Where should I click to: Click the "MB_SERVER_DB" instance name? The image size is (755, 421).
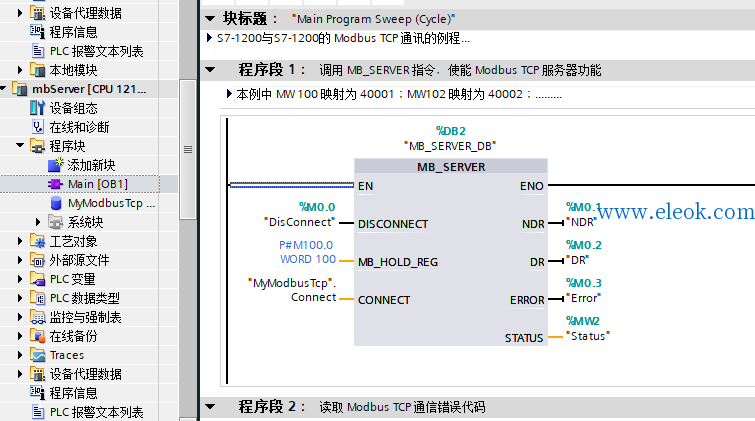[x=450, y=146]
